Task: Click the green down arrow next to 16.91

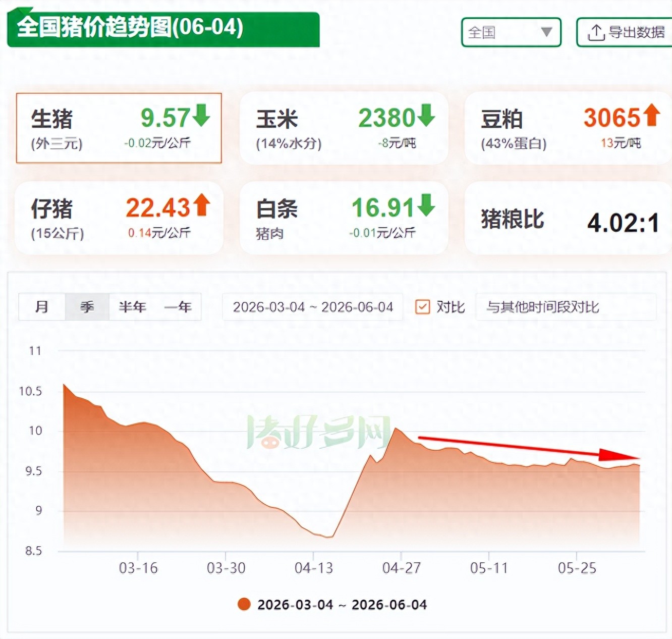Action: [426, 205]
